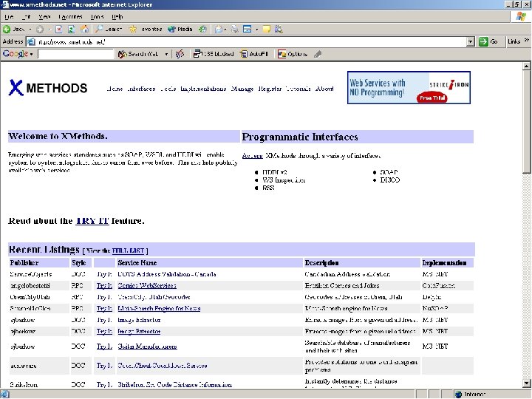Click in the Google toolbar search field
Screen dimensions: 532x399
pyautogui.click(x=75, y=54)
